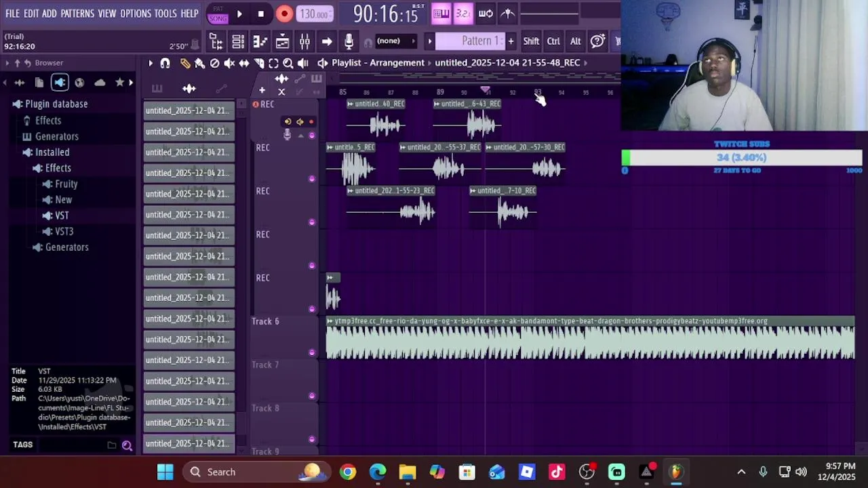Toggle the 3.2.1 countdown before recording
This screenshot has height=488, width=868.
click(463, 14)
